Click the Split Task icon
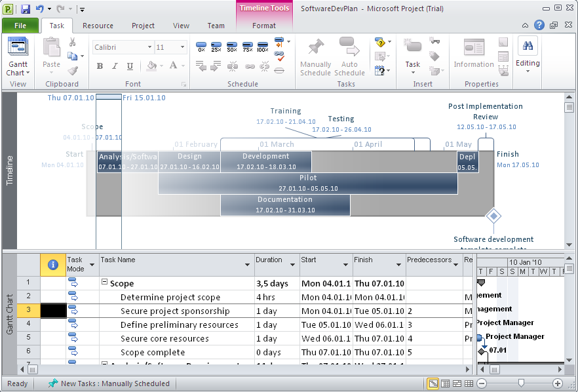Image resolution: width=578 pixels, height=392 pixels. click(233, 67)
